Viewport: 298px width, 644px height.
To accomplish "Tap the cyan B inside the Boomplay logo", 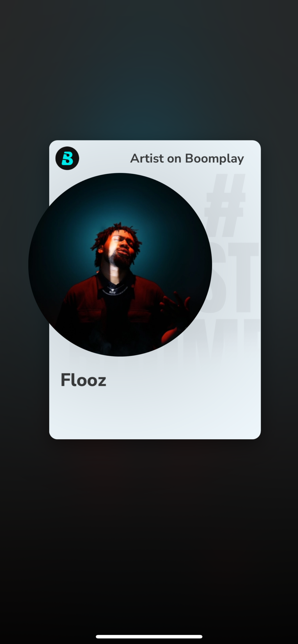I will click(x=67, y=158).
